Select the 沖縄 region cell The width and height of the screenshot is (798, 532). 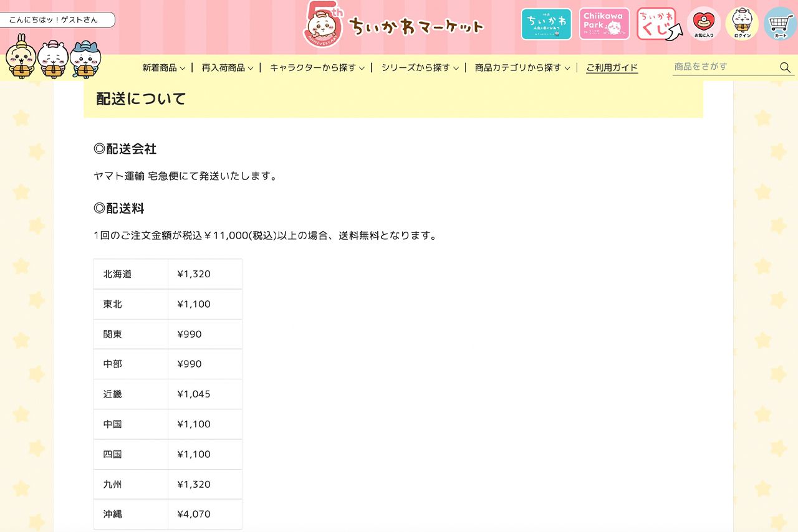(131, 514)
